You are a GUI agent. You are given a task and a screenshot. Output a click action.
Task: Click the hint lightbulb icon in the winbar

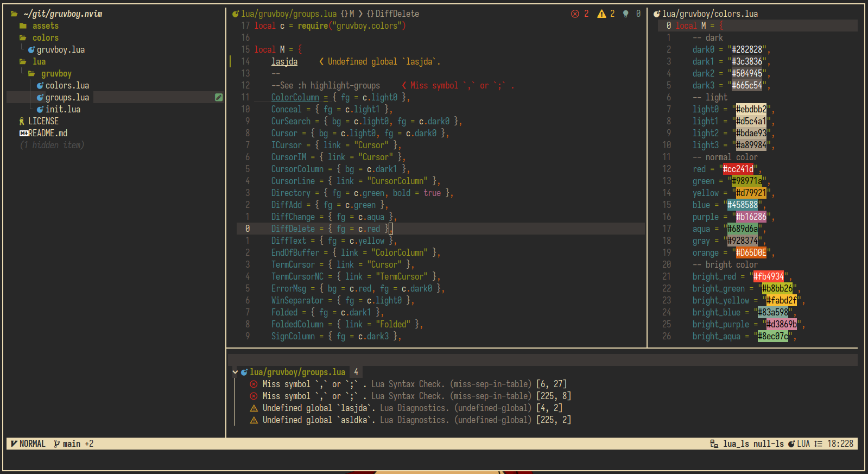point(626,14)
